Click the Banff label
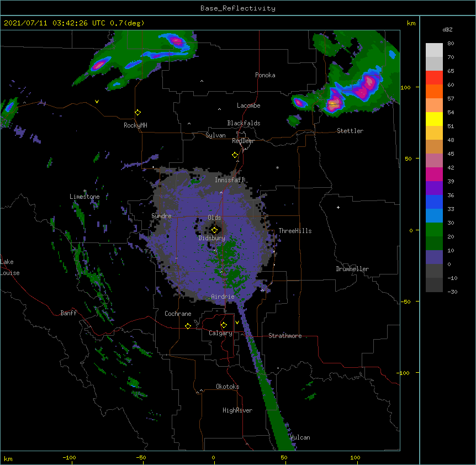476x465 pixels. coord(68,313)
